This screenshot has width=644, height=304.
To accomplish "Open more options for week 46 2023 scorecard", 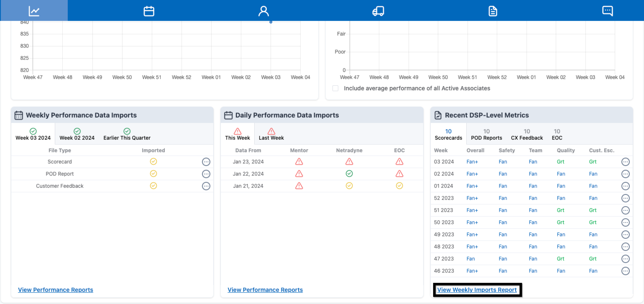I will point(625,271).
